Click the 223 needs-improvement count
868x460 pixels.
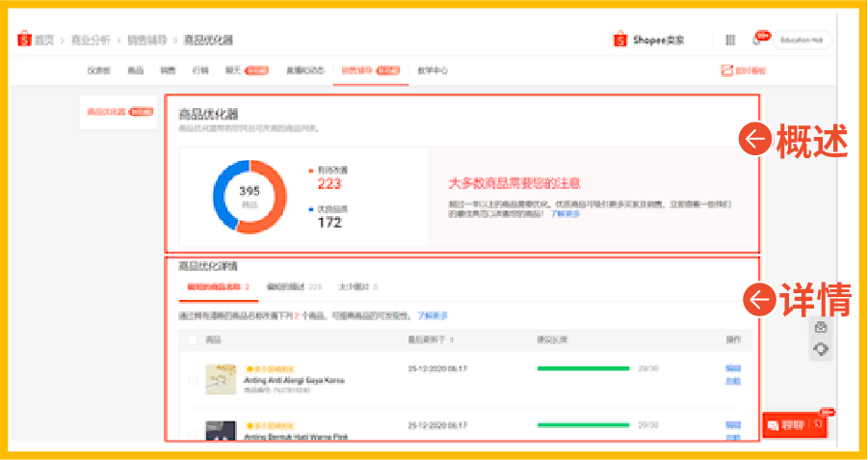329,184
